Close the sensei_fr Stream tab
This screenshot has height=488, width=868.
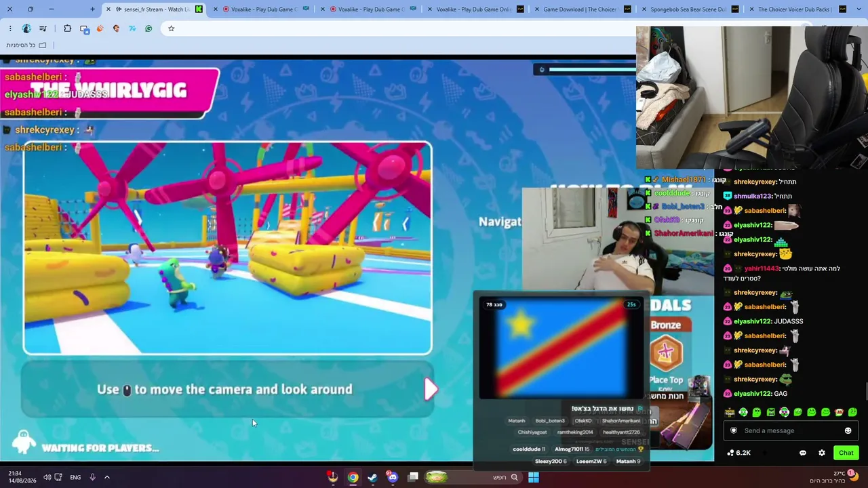tap(108, 9)
